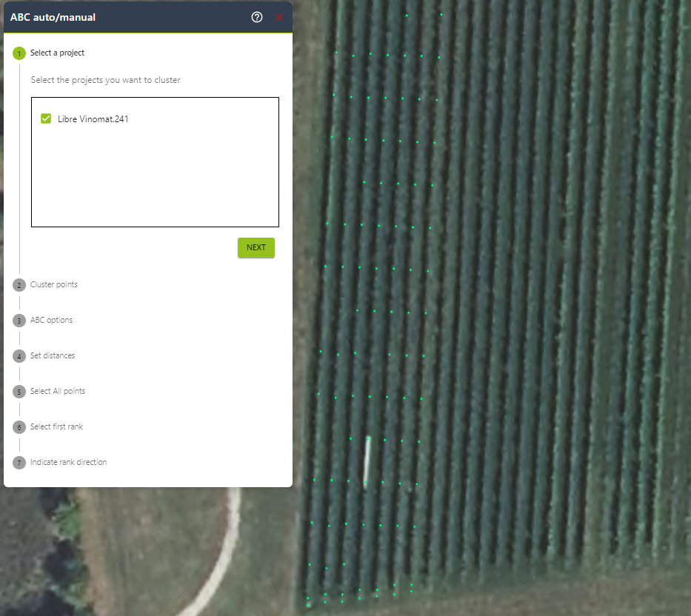Select the Libre Vinomat.241 project label
Viewport: 691px width, 616px height.
click(x=93, y=118)
